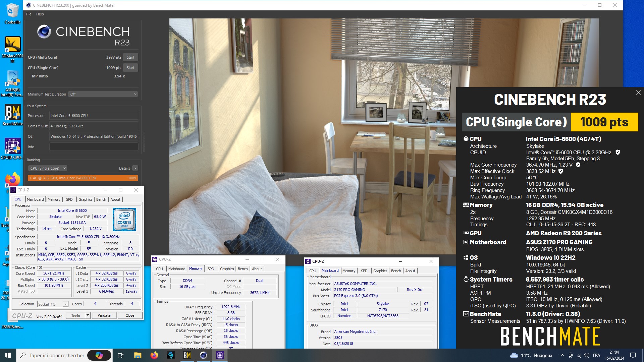Close the BenchMate Cinebench R23 result overlay
This screenshot has height=362, width=644.
(x=638, y=93)
